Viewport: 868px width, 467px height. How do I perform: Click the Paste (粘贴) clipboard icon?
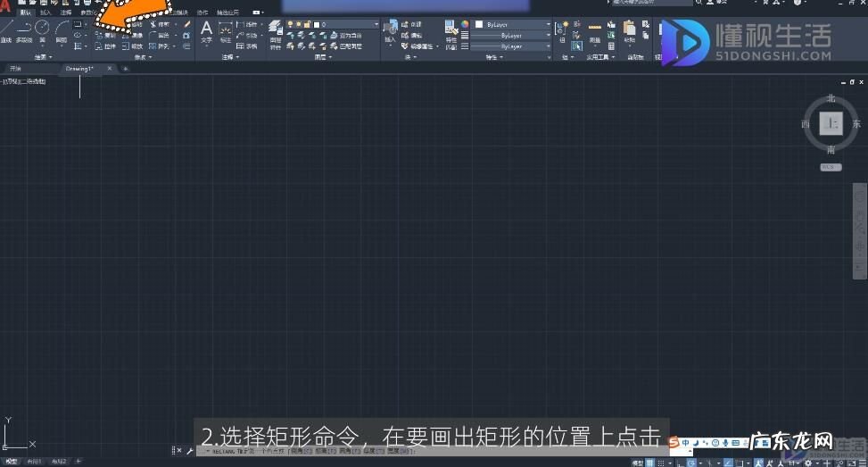click(630, 31)
